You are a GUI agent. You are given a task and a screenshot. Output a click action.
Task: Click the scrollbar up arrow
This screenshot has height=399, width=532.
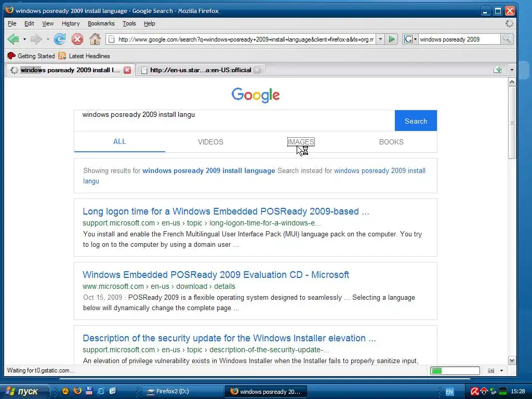click(x=512, y=82)
